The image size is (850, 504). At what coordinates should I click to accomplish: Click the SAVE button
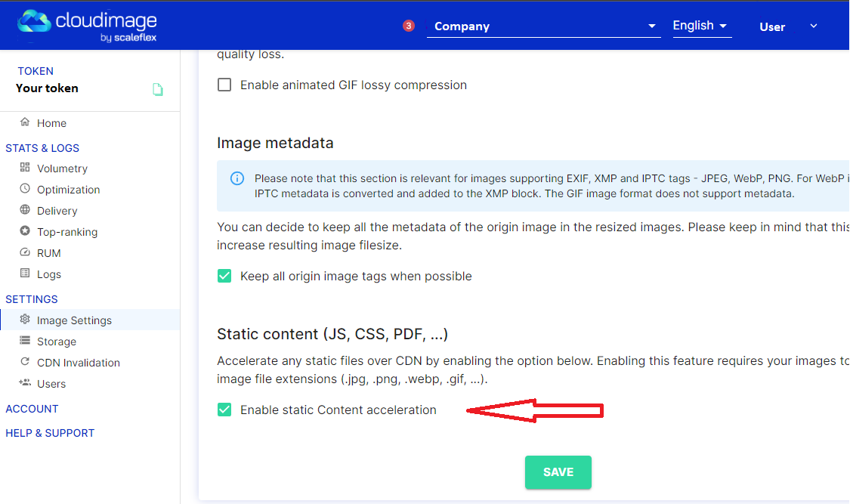(558, 472)
